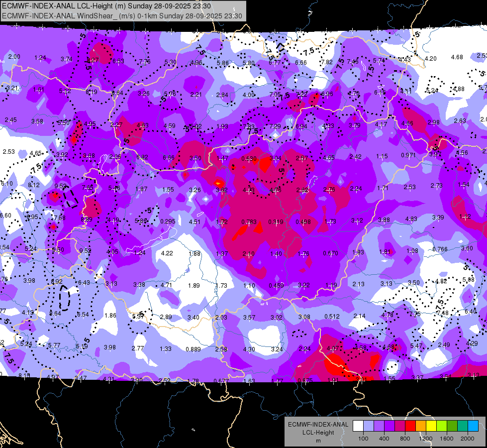Click the wind shear value 7.82
The height and width of the screenshot is (448, 487).
(x=327, y=62)
